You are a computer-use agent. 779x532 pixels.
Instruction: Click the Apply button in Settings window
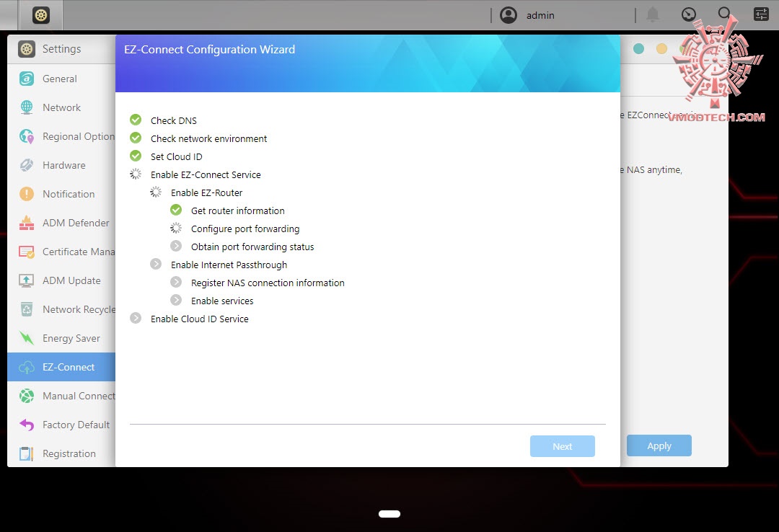(x=659, y=445)
